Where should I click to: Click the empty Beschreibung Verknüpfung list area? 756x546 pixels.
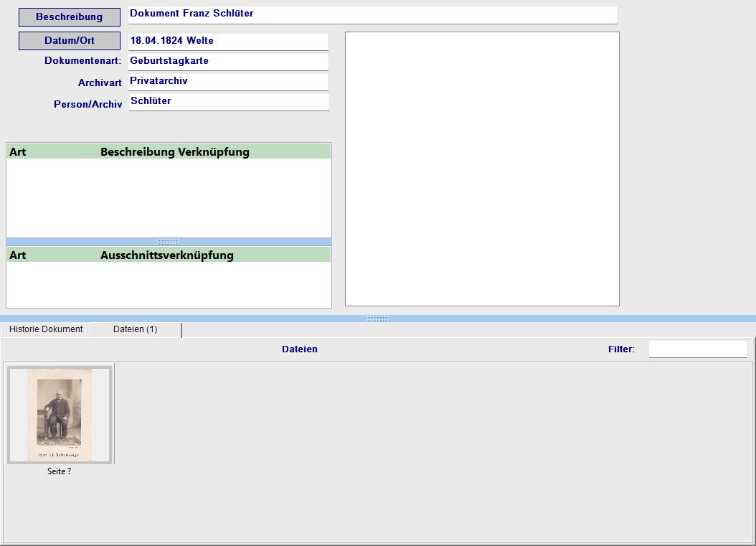169,197
